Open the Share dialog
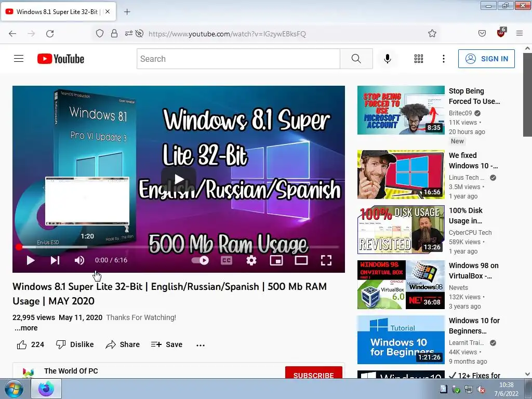 (123, 344)
